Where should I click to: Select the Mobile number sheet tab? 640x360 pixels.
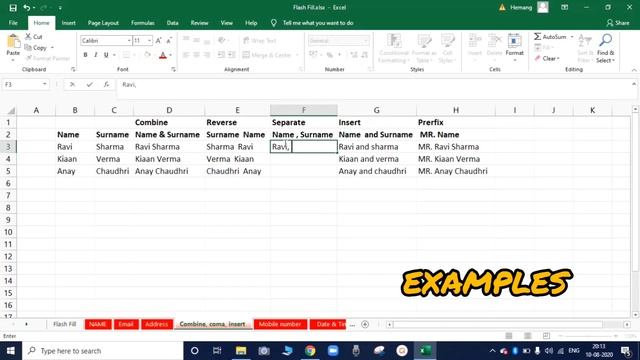(x=280, y=324)
